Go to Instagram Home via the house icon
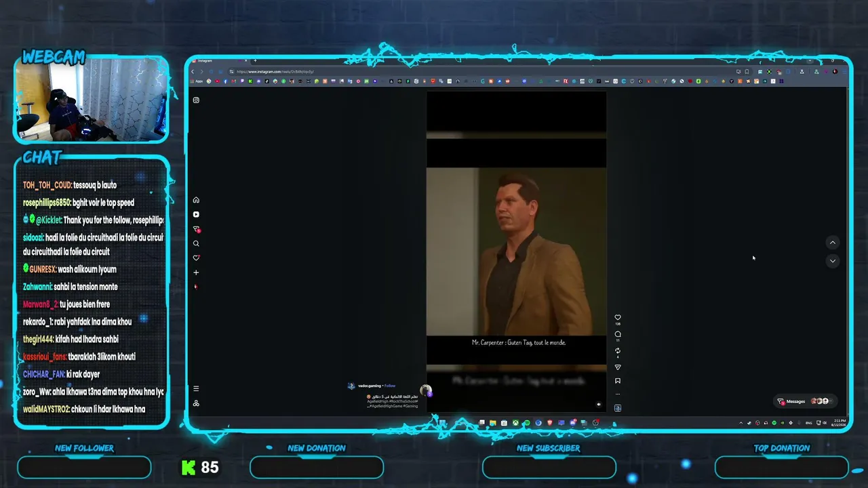Viewport: 868px width, 488px height. (196, 200)
